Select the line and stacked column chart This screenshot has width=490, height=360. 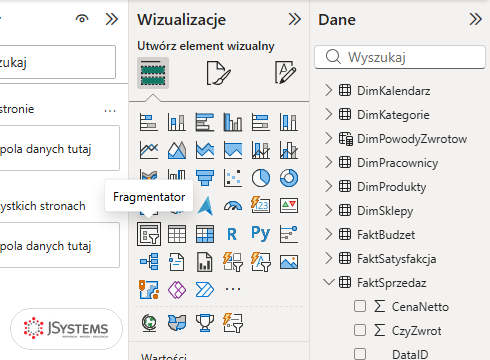[261, 150]
